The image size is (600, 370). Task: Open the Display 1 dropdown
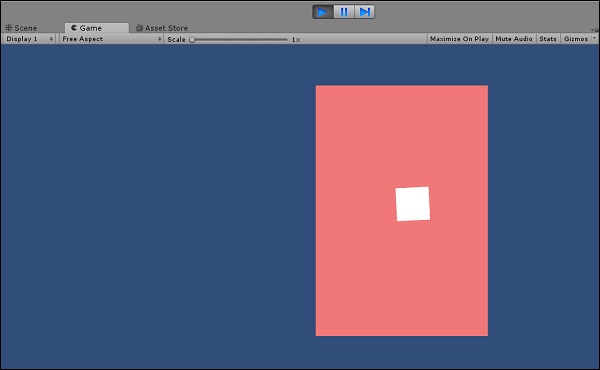(29, 39)
